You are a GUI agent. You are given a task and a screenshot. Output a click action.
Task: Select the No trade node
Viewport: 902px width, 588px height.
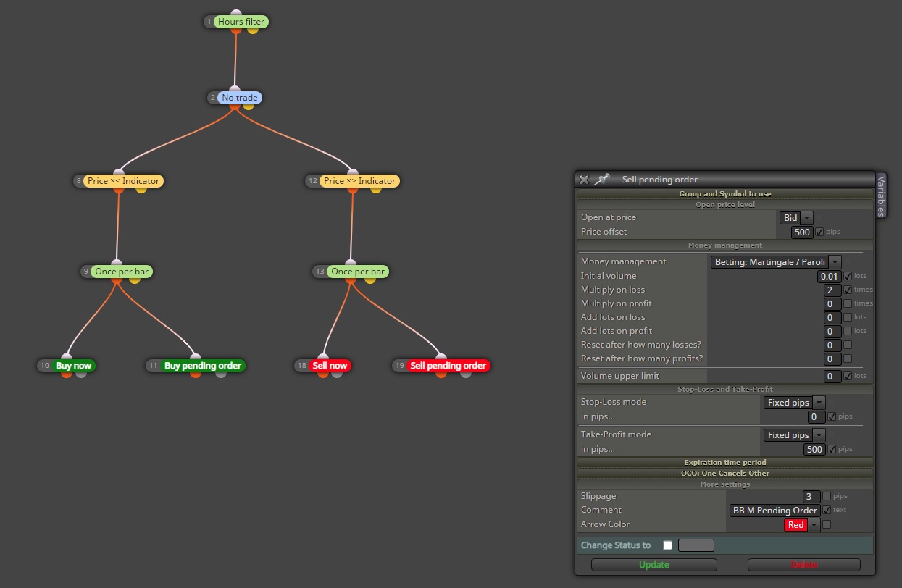[239, 98]
